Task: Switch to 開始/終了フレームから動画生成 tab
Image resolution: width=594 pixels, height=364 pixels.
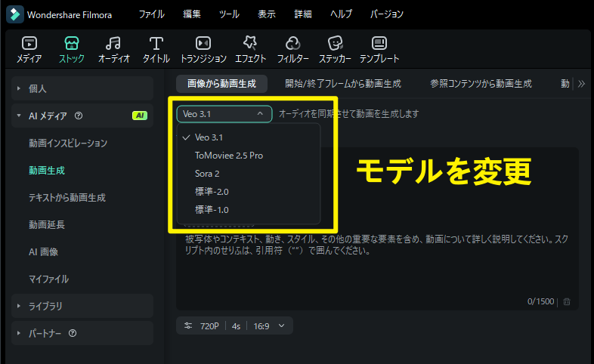Action: (343, 84)
